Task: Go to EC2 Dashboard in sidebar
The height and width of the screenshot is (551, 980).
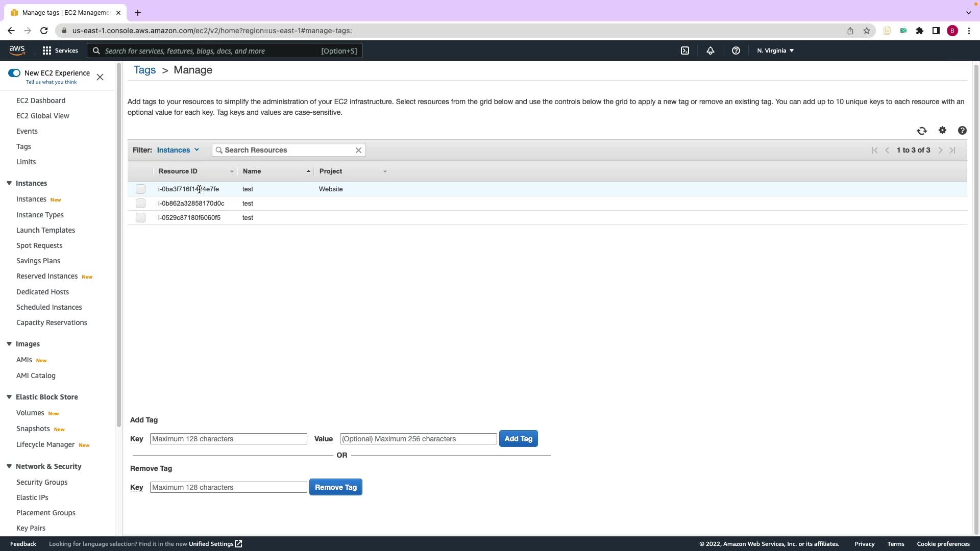Action: coord(41,101)
